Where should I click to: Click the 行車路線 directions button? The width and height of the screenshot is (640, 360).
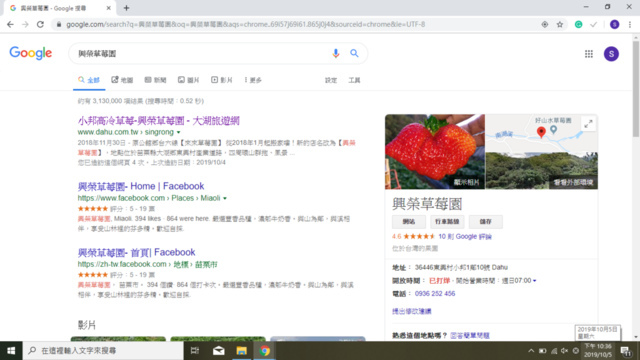click(447, 222)
